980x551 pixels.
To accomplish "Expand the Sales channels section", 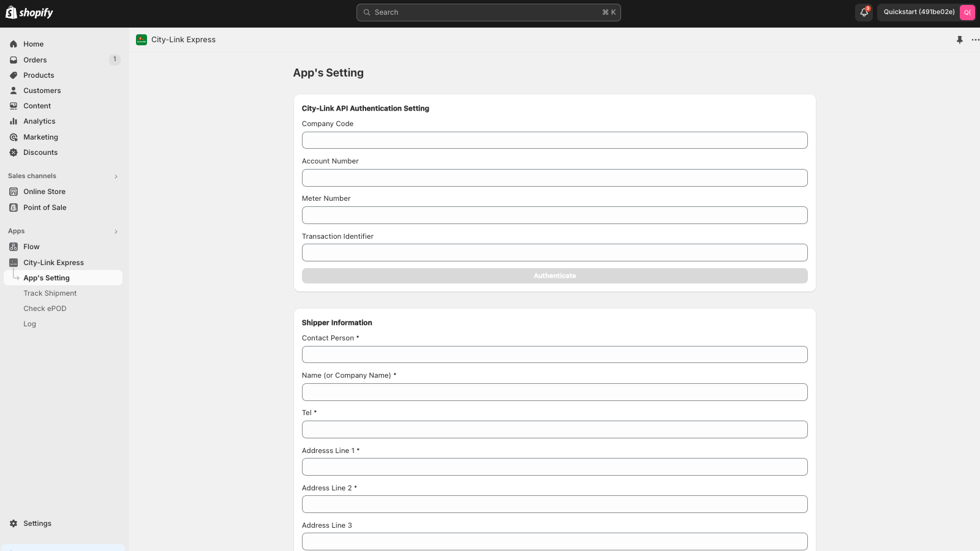I will 116,176.
